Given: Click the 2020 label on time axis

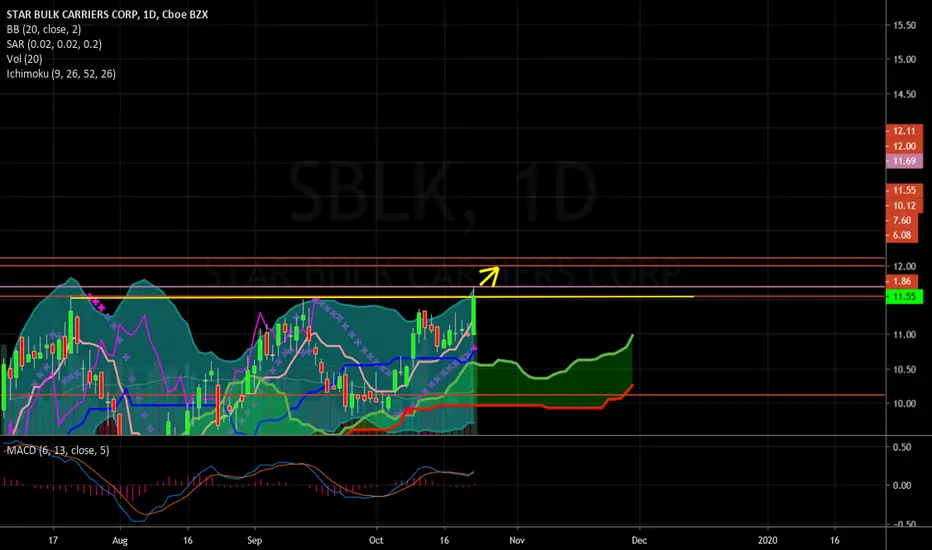Looking at the screenshot, I should tap(767, 540).
